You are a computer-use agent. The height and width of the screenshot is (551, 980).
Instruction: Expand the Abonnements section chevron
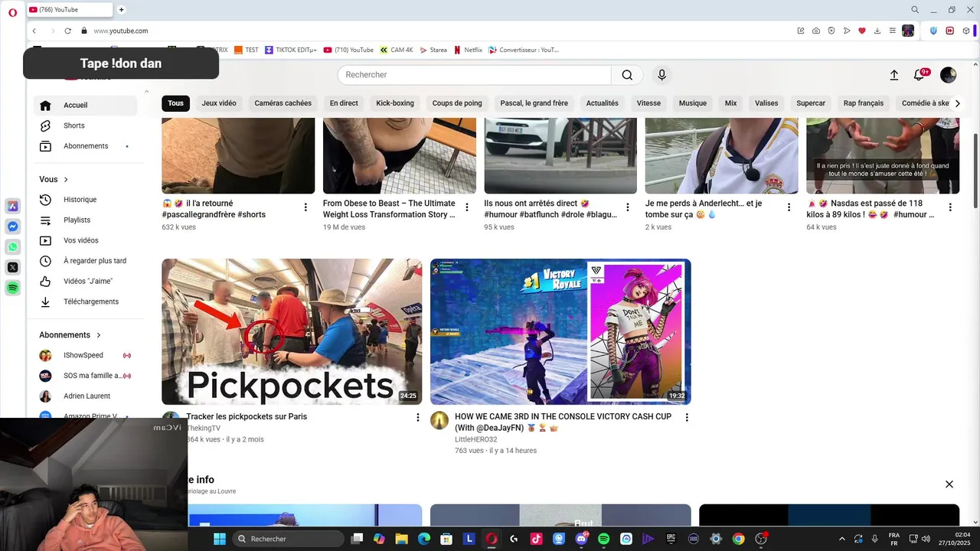coord(99,335)
